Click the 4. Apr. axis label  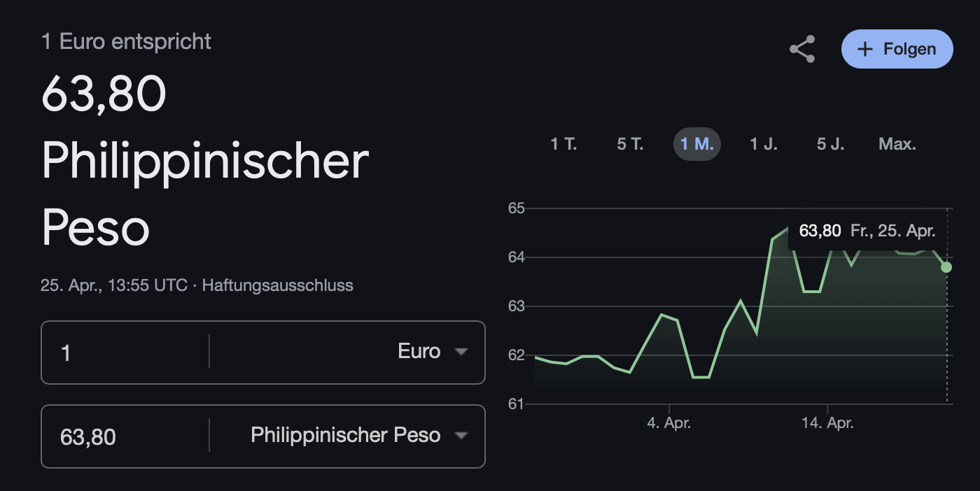click(x=669, y=423)
